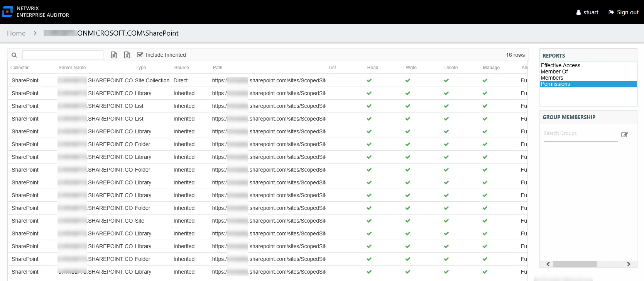Open the Members report

(552, 78)
